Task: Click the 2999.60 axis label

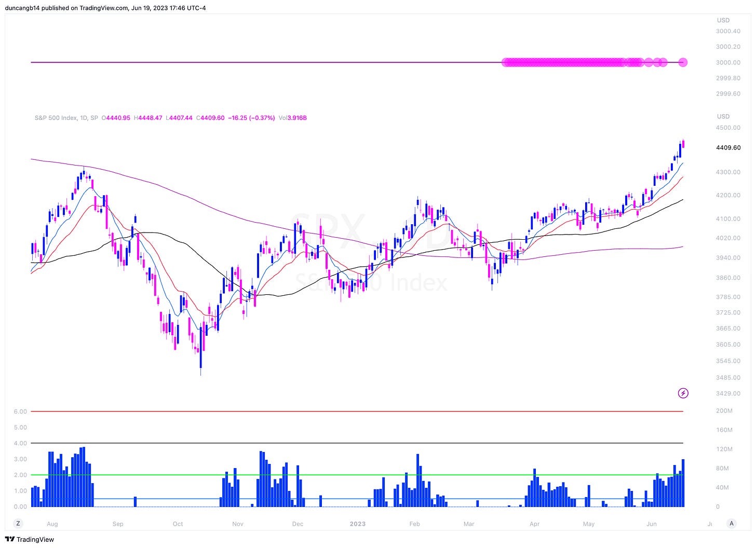Action: tap(728, 94)
